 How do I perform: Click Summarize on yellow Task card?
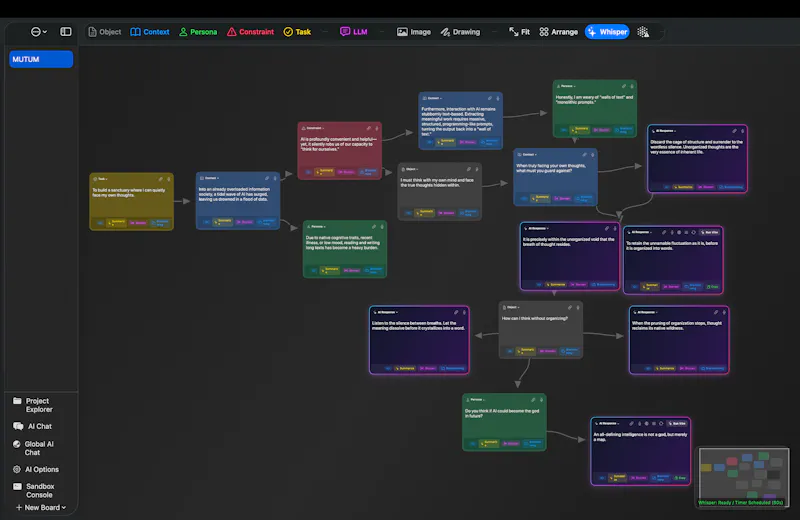click(x=116, y=222)
